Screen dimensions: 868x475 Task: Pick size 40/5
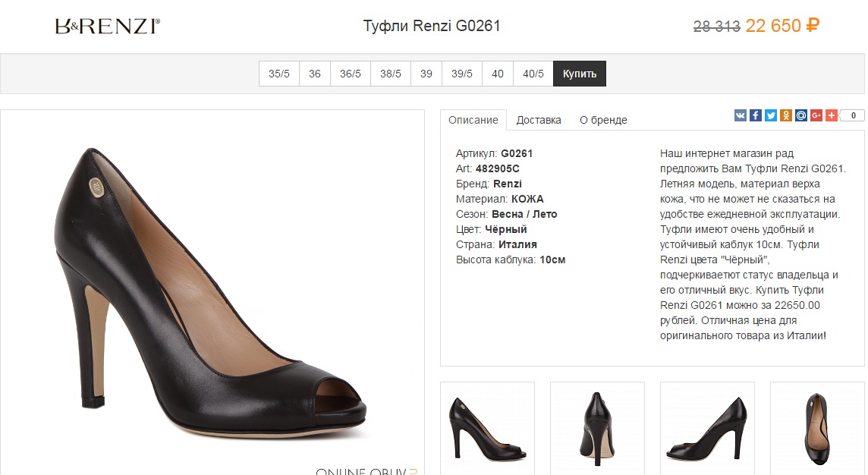pos(533,74)
